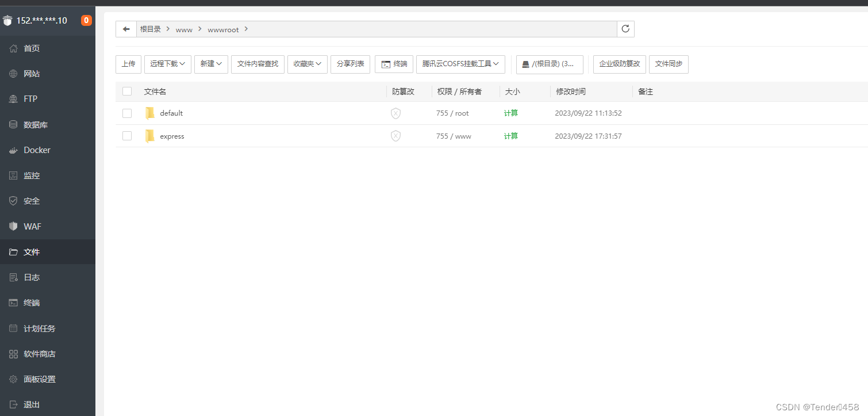The image size is (868, 416).
Task: Expand the 收藏夹 favorites dropdown
Action: tap(308, 64)
